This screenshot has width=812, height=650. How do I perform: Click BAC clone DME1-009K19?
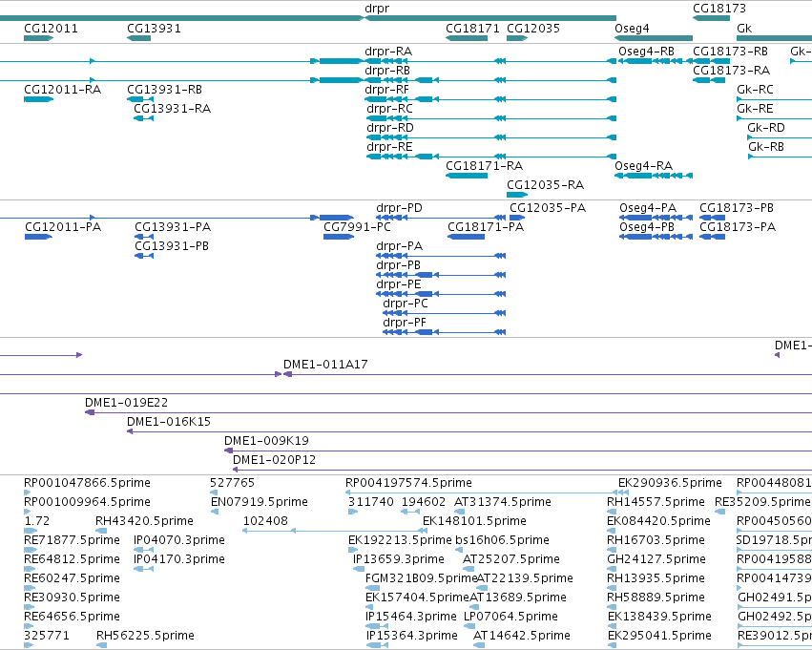[x=266, y=441]
